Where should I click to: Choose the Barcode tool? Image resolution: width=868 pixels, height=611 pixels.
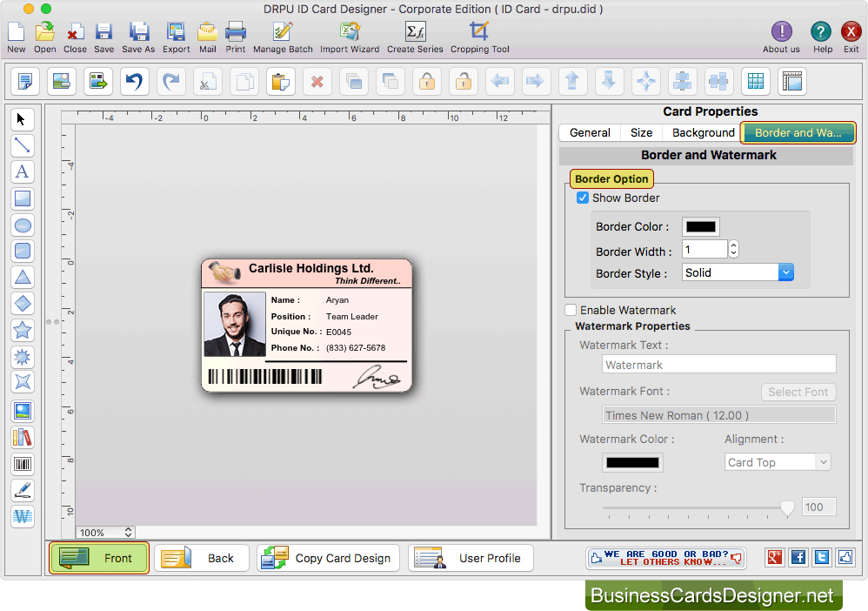coord(22,463)
